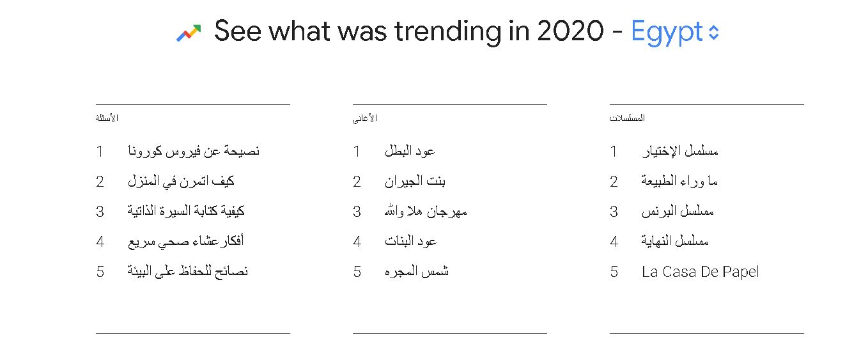
Task: Click أفكار عشاء صحي سريع entry
Action: (x=185, y=241)
